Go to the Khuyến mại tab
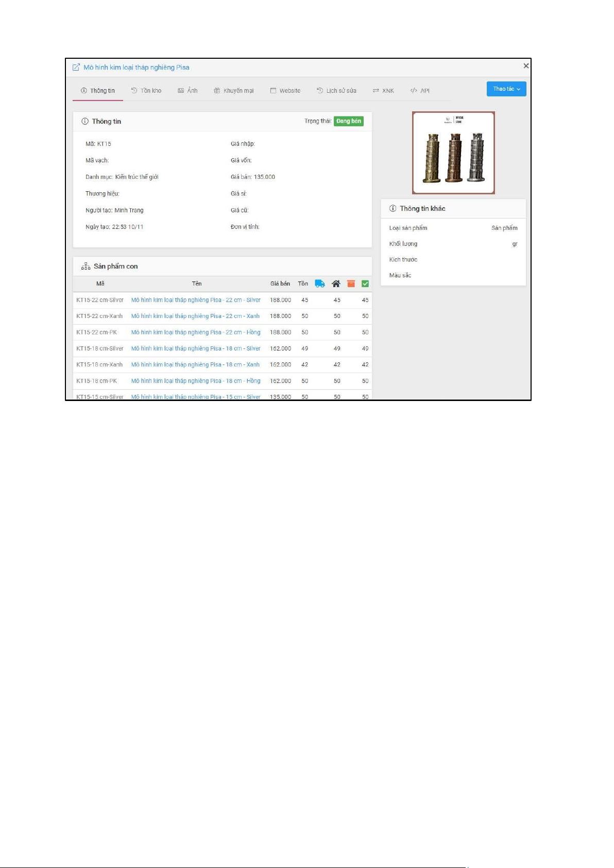Screen dimensions: 614x868 234,91
